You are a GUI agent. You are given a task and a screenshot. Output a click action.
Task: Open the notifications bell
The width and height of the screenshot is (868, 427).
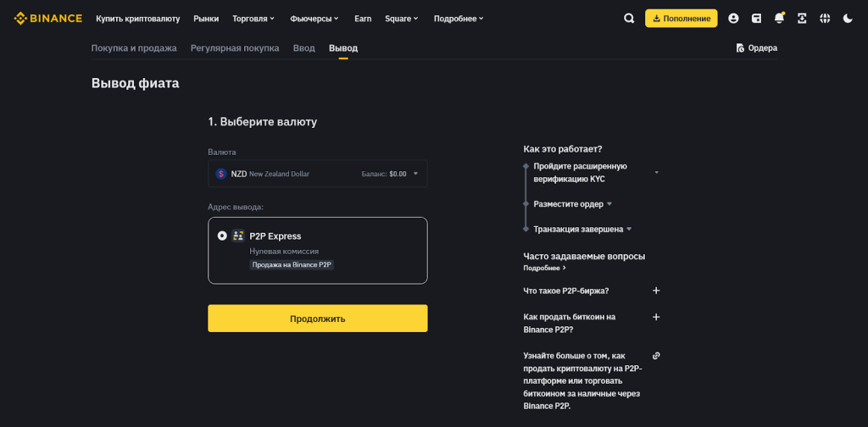(x=779, y=18)
